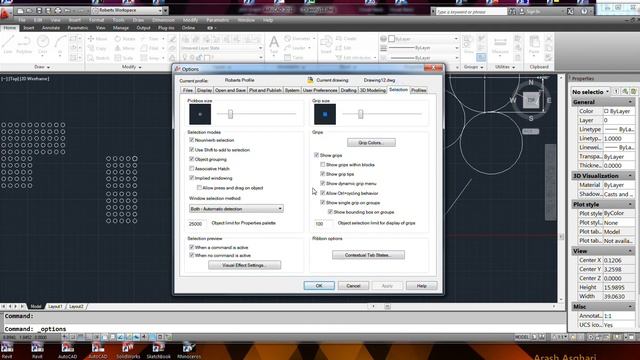Click the Insert block icon
This screenshot has width=640, height=360.
(x=326, y=44)
